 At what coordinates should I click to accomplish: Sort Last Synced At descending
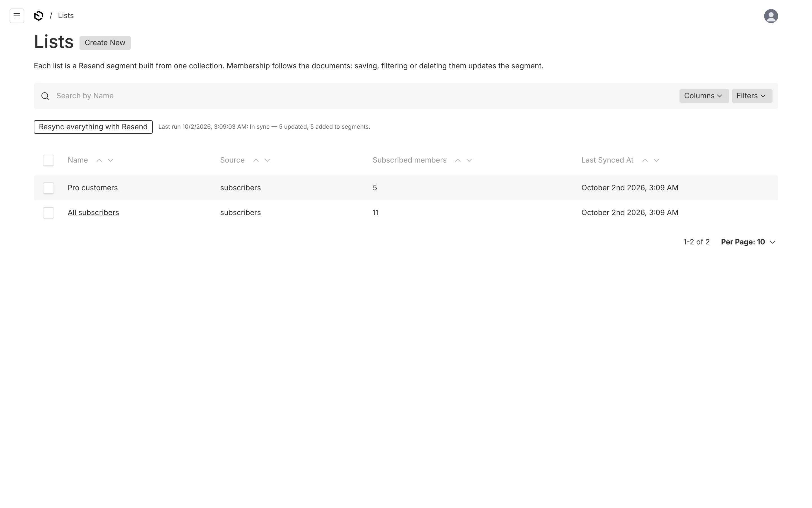click(656, 160)
